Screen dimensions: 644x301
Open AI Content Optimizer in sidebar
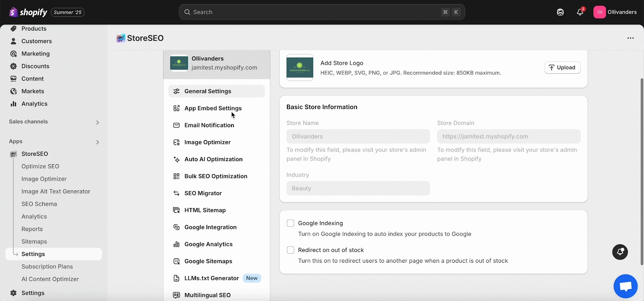(50, 279)
